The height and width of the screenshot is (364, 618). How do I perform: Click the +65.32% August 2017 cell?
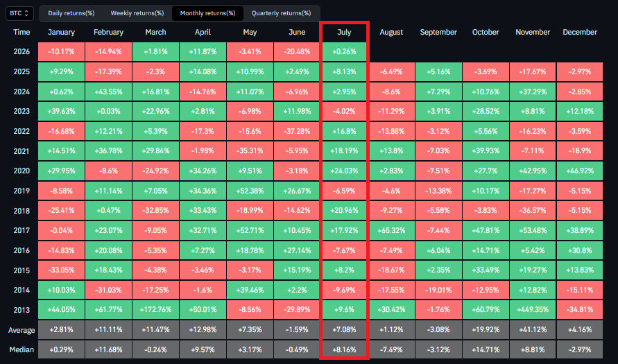(391, 230)
